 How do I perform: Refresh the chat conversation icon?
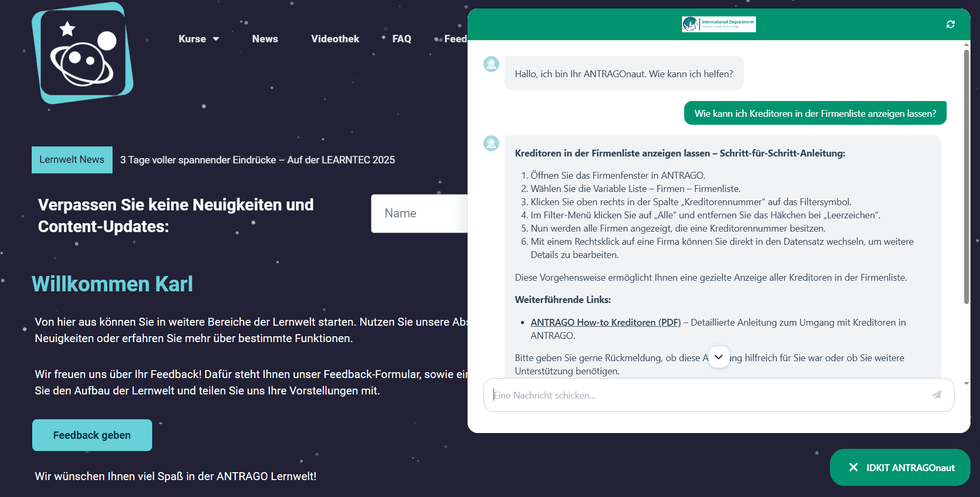[x=950, y=24]
